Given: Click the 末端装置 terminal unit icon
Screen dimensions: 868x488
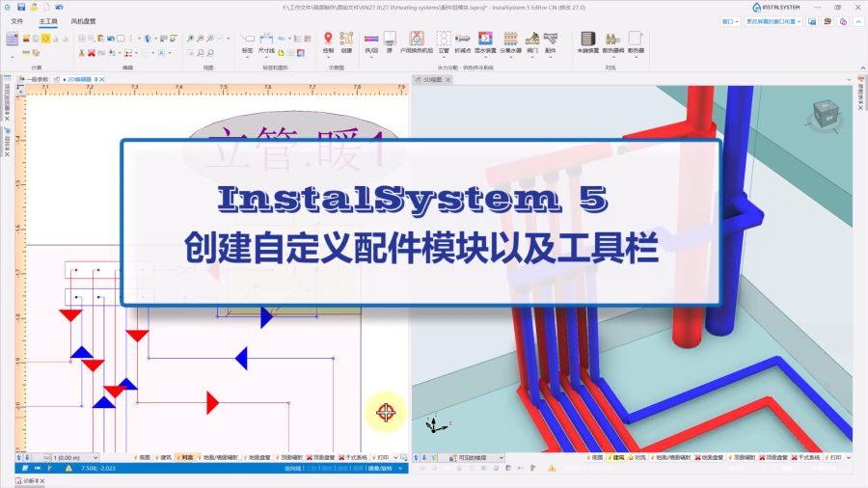Looking at the screenshot, I should click(x=586, y=40).
